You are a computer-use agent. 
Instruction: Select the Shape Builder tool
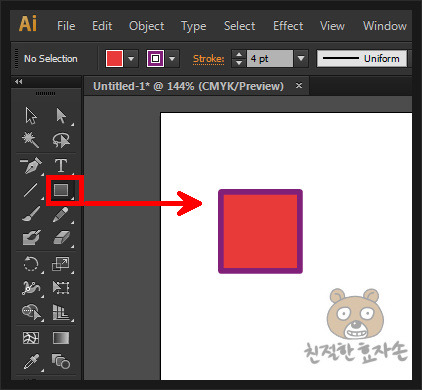[32, 312]
